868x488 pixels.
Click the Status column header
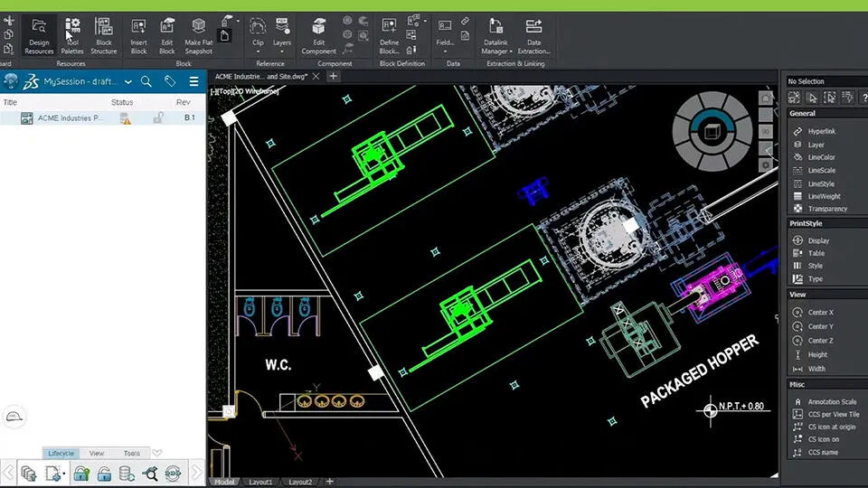pos(122,102)
